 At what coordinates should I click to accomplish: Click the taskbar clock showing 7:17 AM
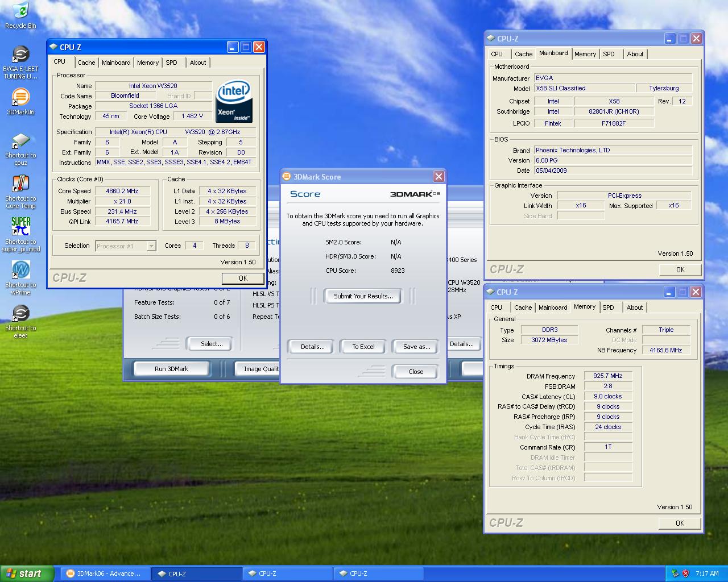(x=707, y=573)
